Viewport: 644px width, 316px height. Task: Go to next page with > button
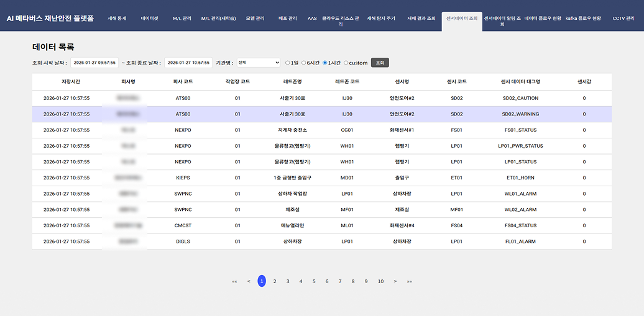tap(395, 281)
